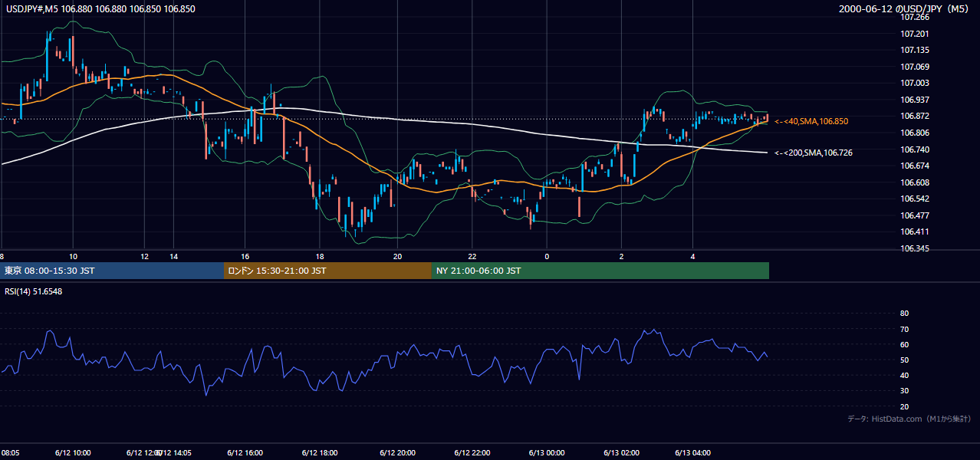Click the bottom '6/12 10:00' date label

click(x=73, y=452)
